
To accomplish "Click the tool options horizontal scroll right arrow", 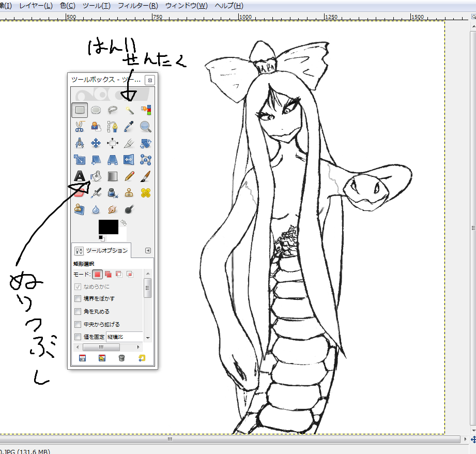I will [139, 347].
